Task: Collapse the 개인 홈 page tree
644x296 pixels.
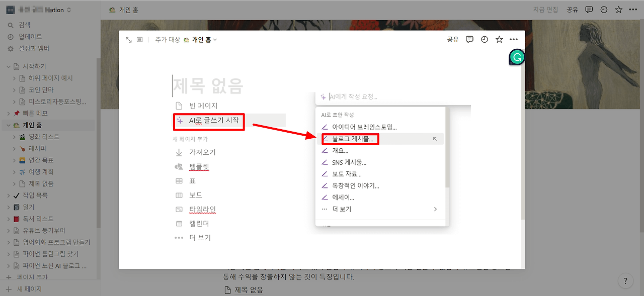Action: (9, 125)
